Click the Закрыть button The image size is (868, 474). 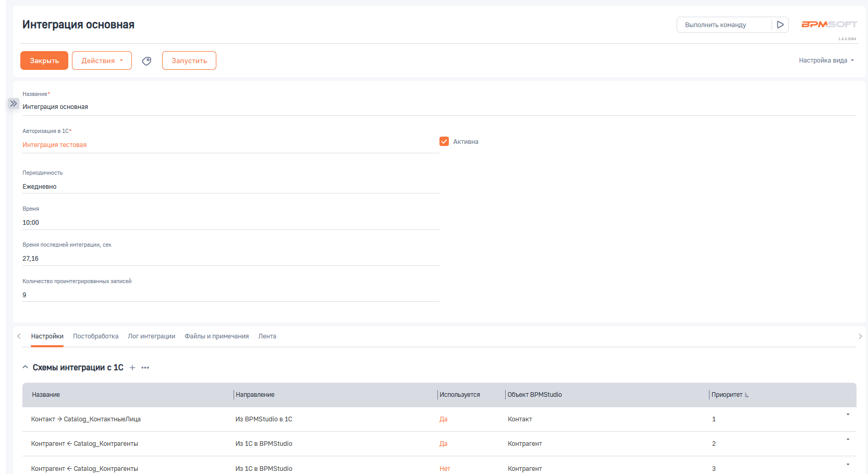(x=44, y=60)
